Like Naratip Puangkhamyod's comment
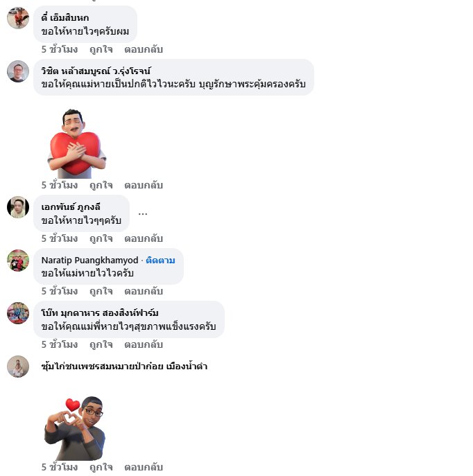473x476 pixels. tap(101, 291)
